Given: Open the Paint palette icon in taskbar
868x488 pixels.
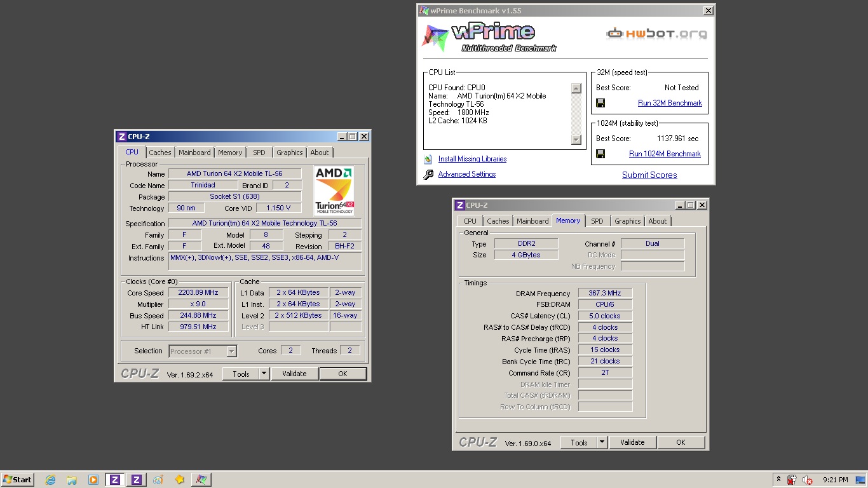Looking at the screenshot, I should pos(158,480).
